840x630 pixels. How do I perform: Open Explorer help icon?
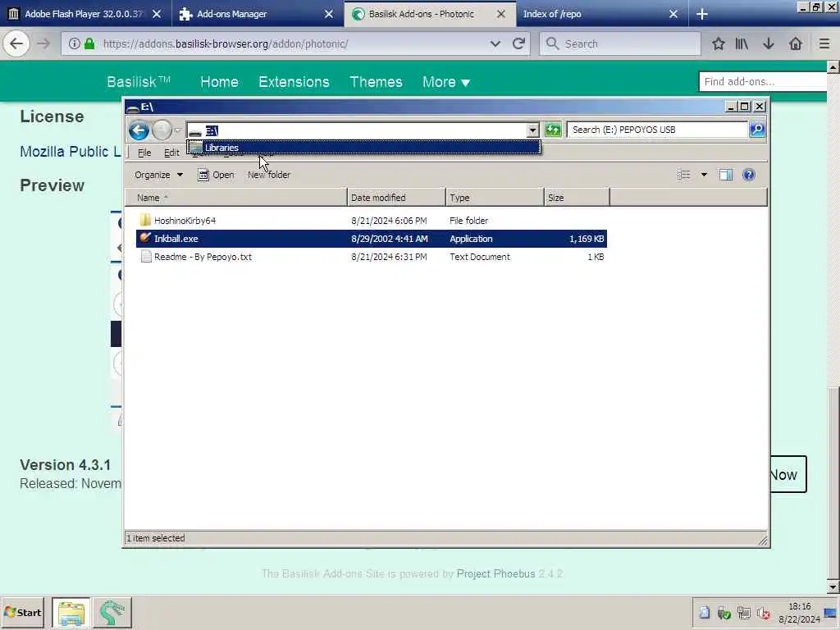tap(749, 175)
